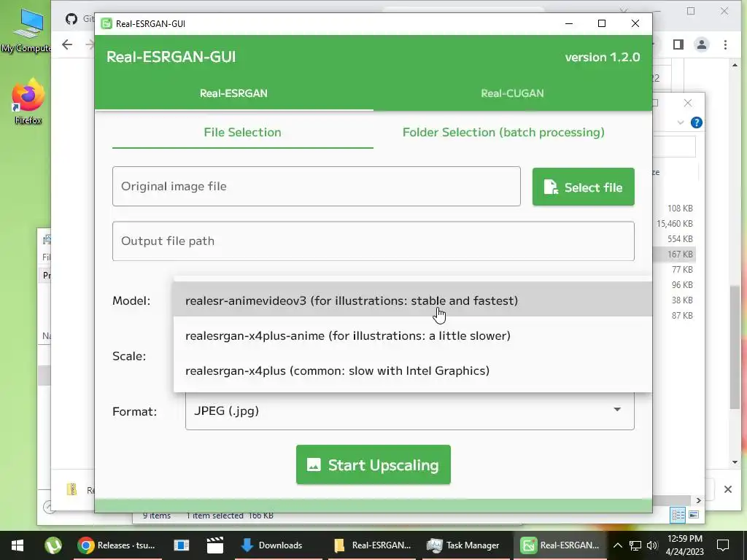The width and height of the screenshot is (747, 560).
Task: Click the Start Upscaling button
Action: pos(373,464)
